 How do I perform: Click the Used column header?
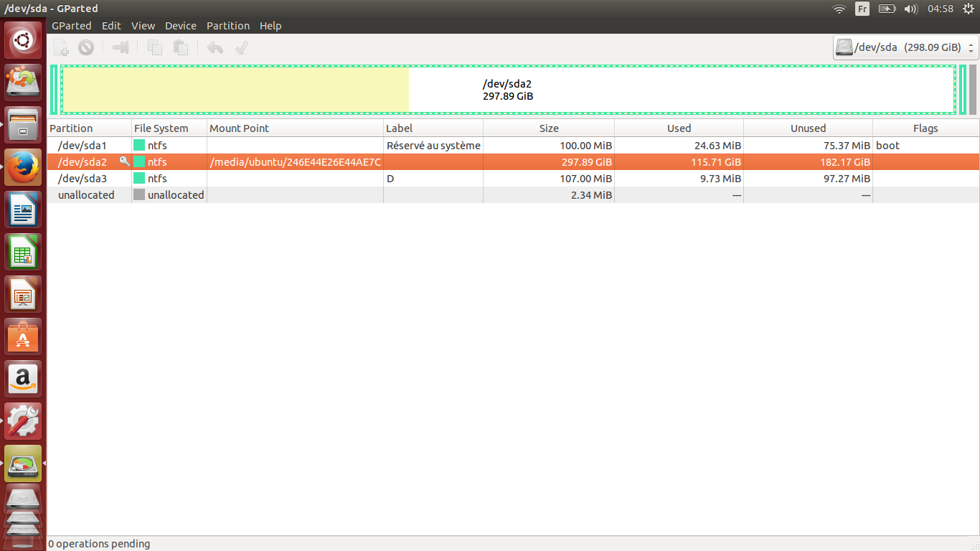coord(679,128)
